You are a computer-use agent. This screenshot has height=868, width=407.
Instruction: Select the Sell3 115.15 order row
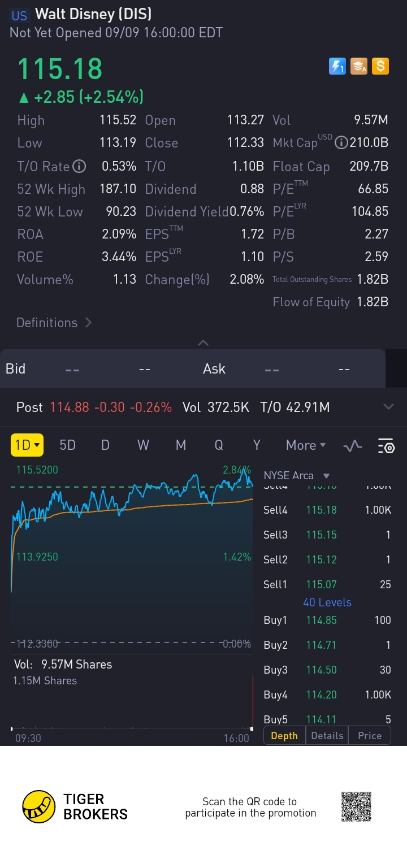pos(327,535)
